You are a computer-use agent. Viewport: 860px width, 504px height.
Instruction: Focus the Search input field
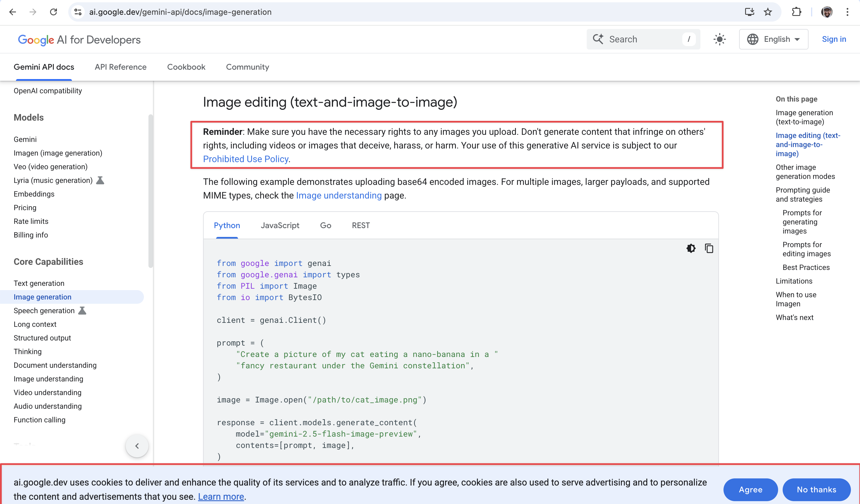pyautogui.click(x=643, y=39)
